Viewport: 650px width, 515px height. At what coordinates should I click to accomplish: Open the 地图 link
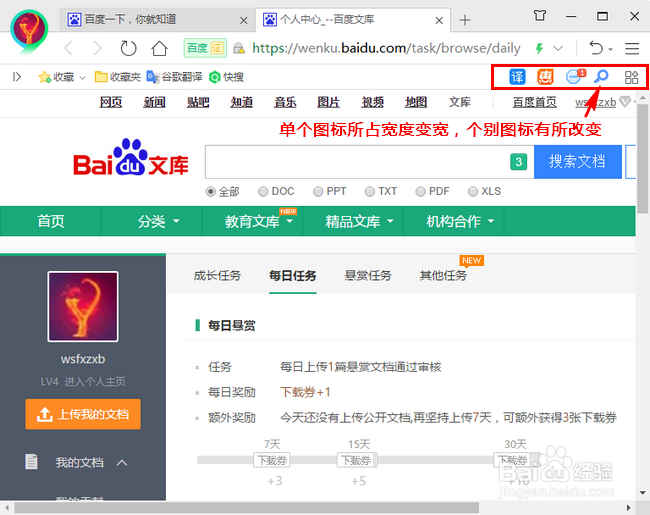[x=416, y=102]
